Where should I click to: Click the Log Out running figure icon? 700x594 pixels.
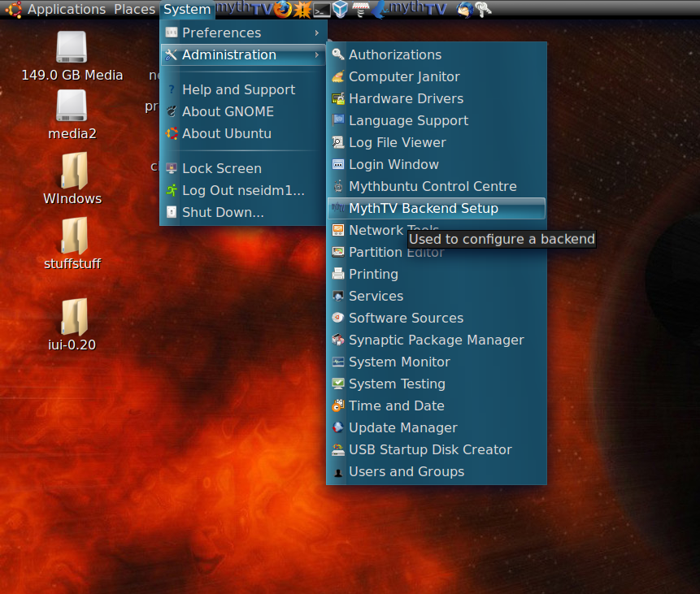172,190
